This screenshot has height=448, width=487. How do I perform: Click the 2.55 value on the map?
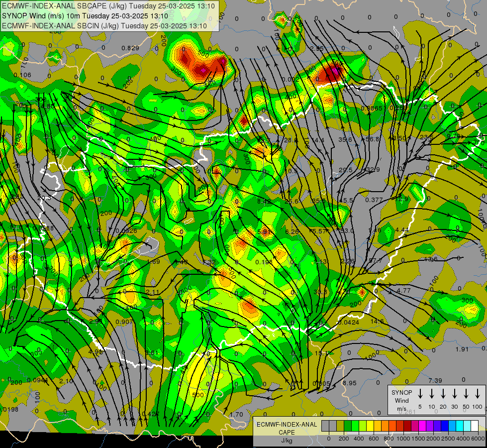click(x=317, y=48)
